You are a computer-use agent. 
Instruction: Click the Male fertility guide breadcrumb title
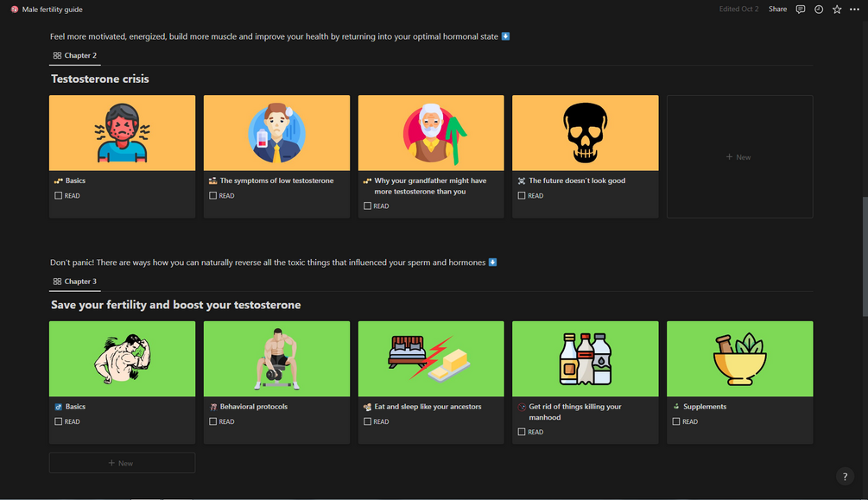pyautogui.click(x=52, y=9)
